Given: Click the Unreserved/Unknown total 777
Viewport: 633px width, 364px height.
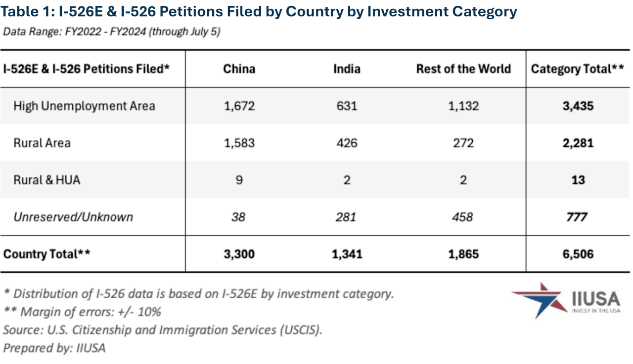Looking at the screenshot, I should pyautogui.click(x=577, y=217).
